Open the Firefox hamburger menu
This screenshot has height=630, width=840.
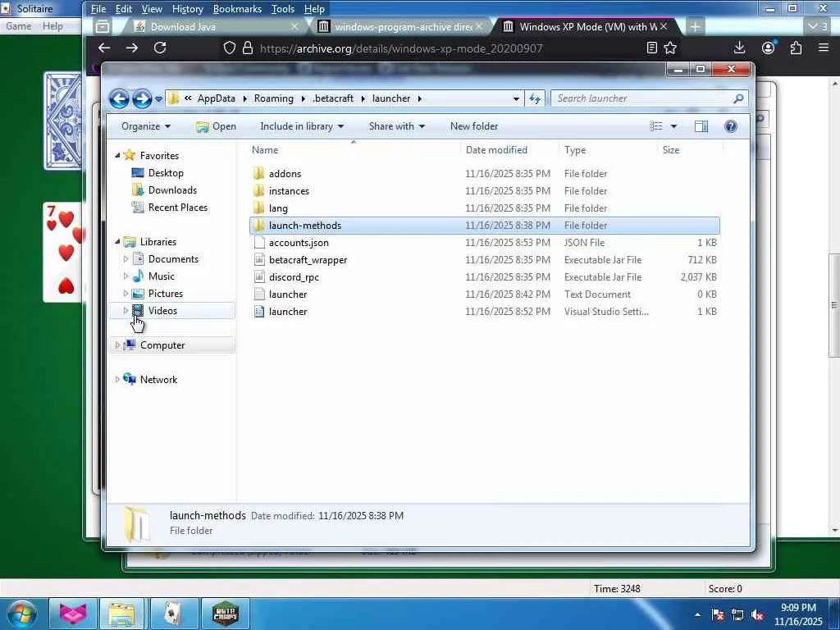(x=824, y=48)
